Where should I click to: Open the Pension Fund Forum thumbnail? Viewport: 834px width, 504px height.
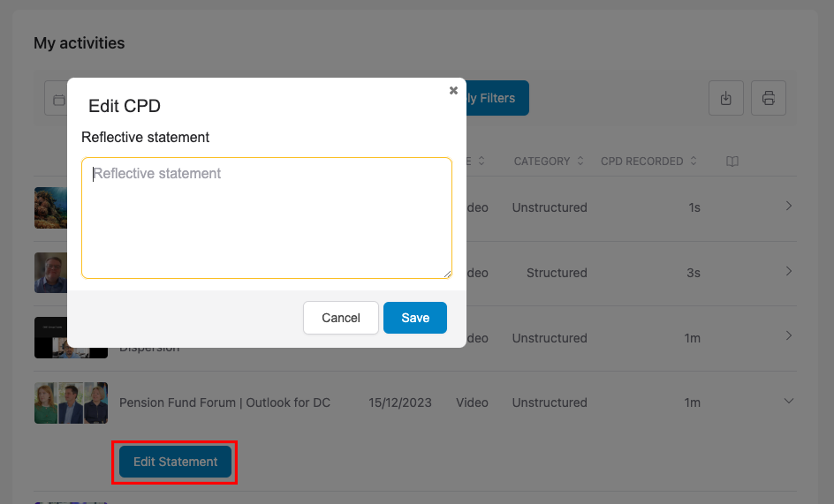coord(71,402)
